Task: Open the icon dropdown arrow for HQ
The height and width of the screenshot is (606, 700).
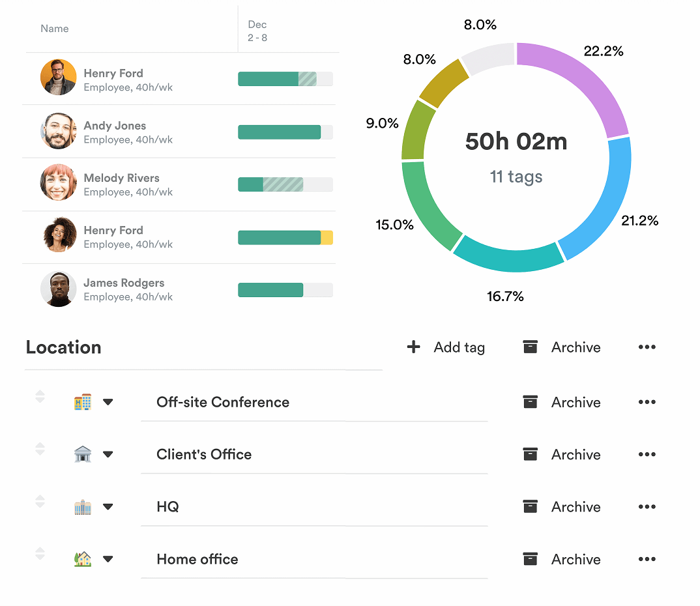Action: pos(108,507)
